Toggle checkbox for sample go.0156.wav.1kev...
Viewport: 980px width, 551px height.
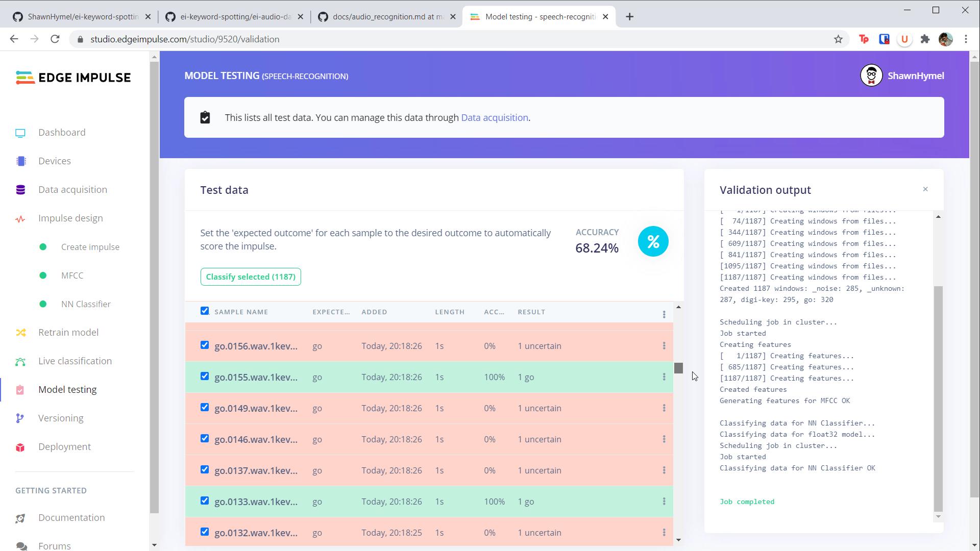pos(205,345)
